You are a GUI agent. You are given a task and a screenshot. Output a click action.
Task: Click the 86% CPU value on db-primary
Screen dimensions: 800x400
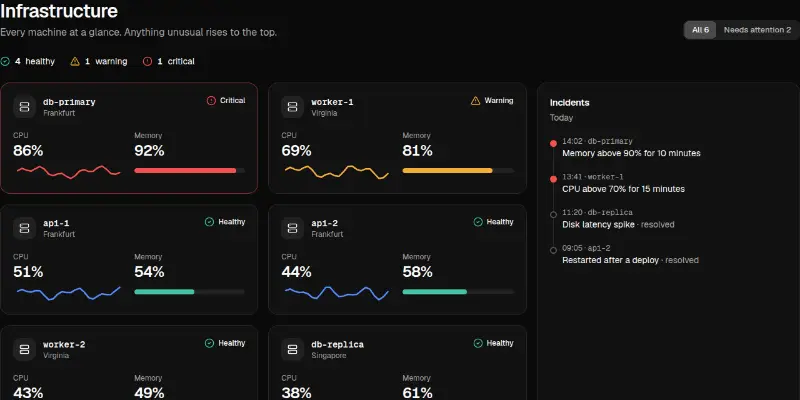pyautogui.click(x=28, y=151)
